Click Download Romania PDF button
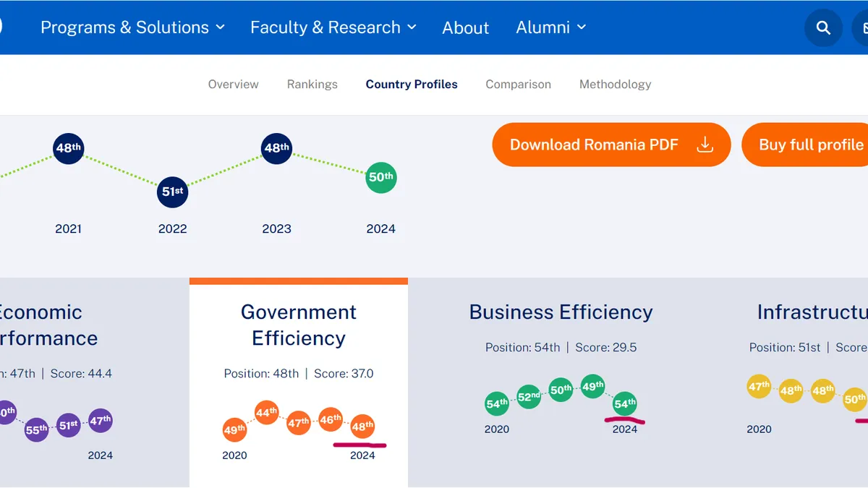The height and width of the screenshot is (488, 868). (610, 145)
